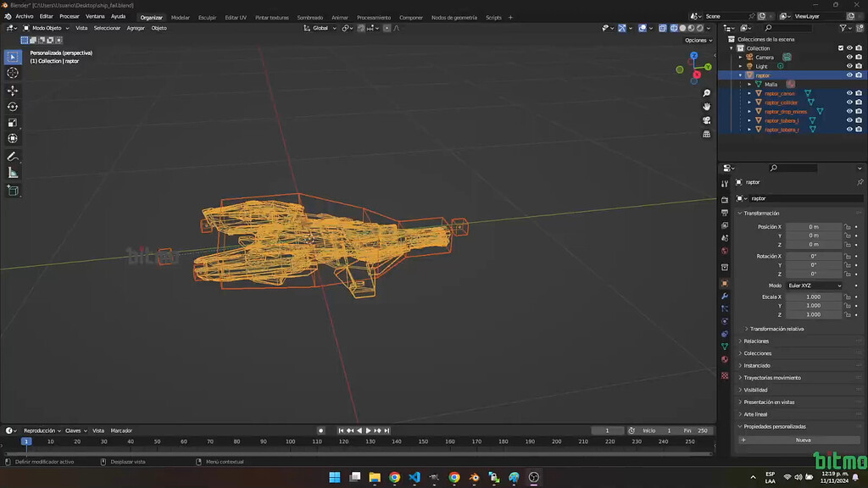Hide the raptor_canon object in the outliner
This screenshot has width=868, height=488.
click(850, 93)
